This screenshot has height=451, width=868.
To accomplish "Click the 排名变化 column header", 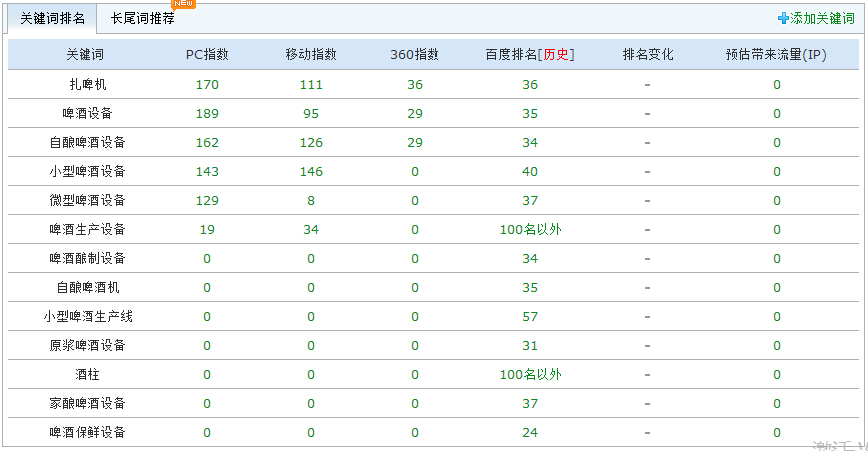I will pos(648,55).
